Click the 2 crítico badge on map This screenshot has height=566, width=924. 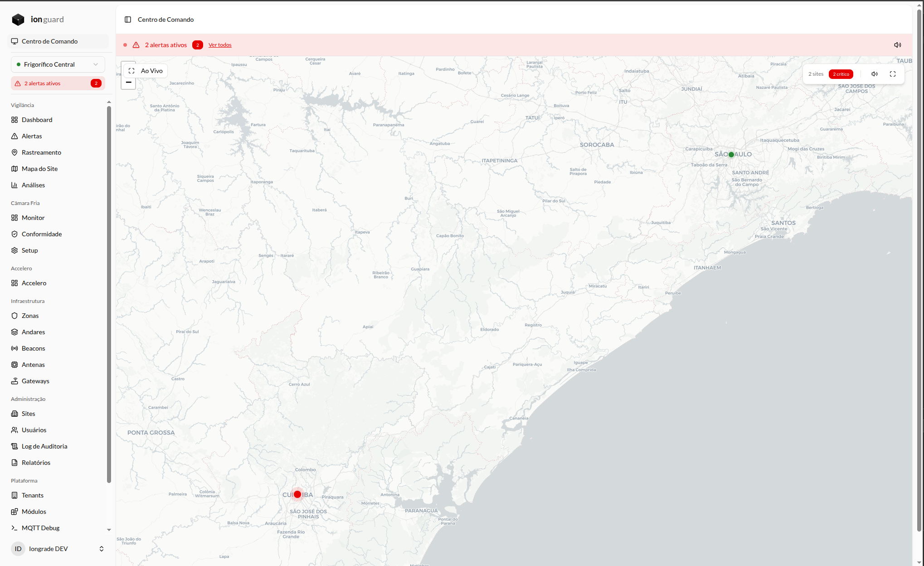tap(841, 74)
